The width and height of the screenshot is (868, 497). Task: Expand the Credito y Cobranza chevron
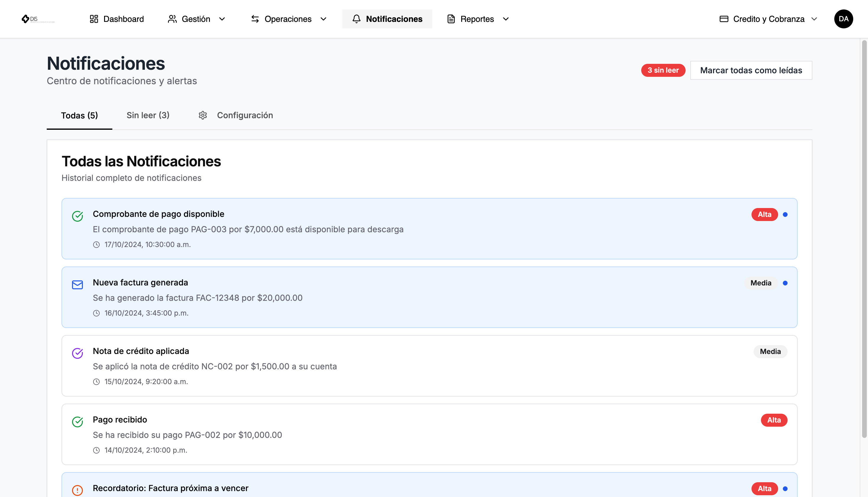tap(814, 19)
